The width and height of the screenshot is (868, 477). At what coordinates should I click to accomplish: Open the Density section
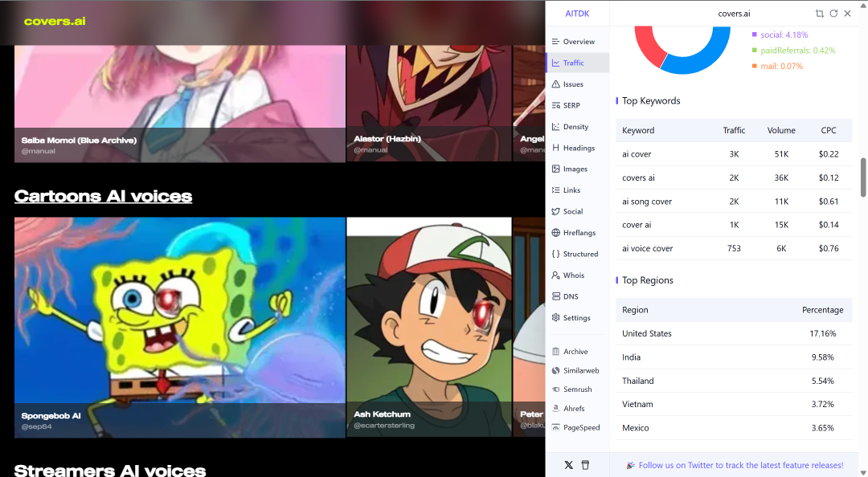click(x=577, y=127)
